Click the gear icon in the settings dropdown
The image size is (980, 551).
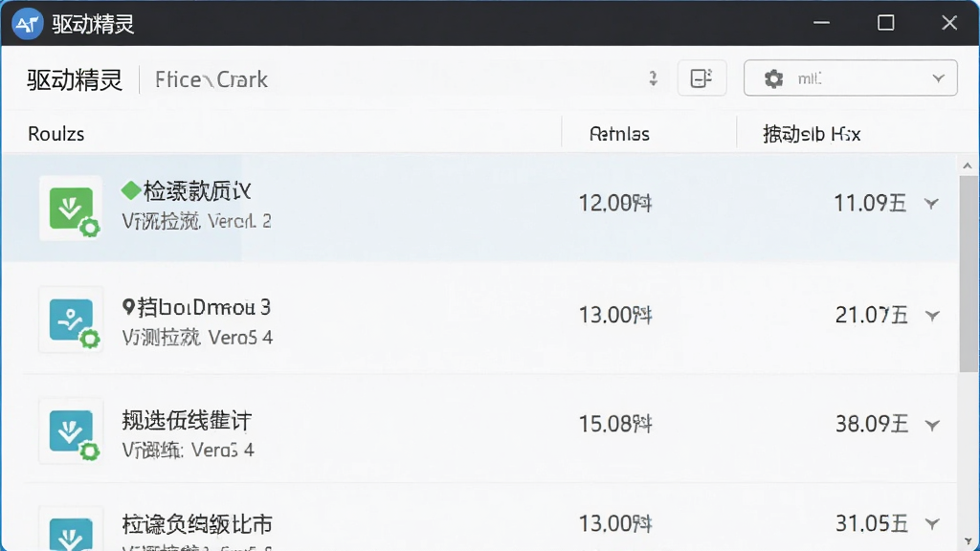773,78
